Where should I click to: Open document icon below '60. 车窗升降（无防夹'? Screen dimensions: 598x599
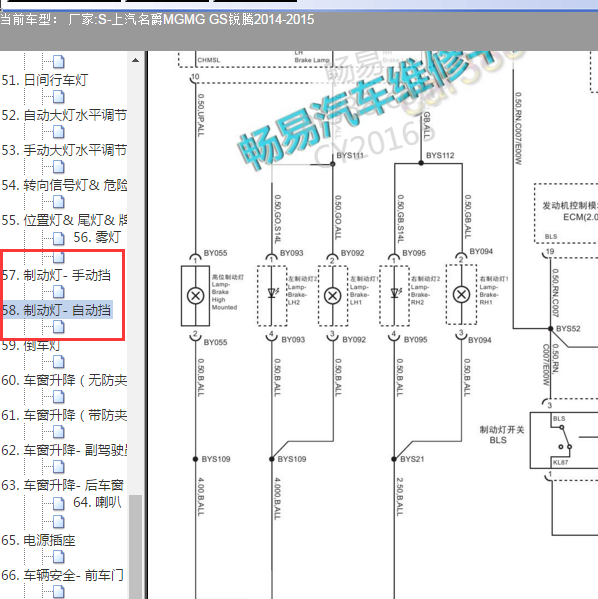point(58,397)
